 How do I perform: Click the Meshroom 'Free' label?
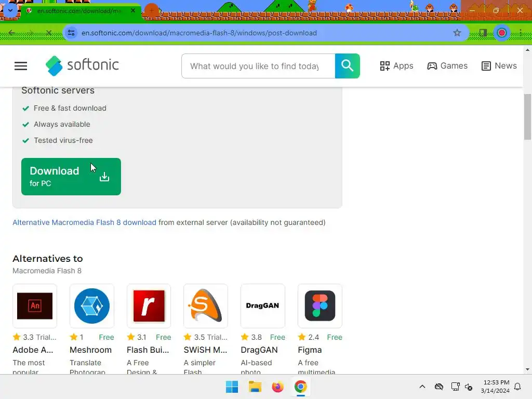[x=106, y=337]
